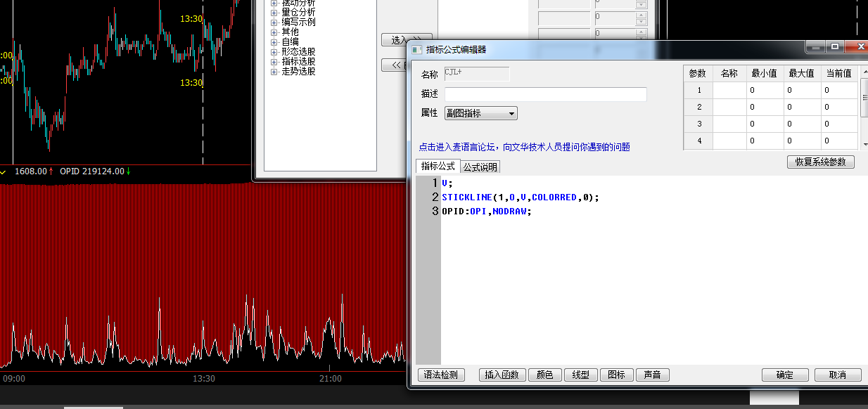Click the 插入函数 insert function button

[x=502, y=375]
